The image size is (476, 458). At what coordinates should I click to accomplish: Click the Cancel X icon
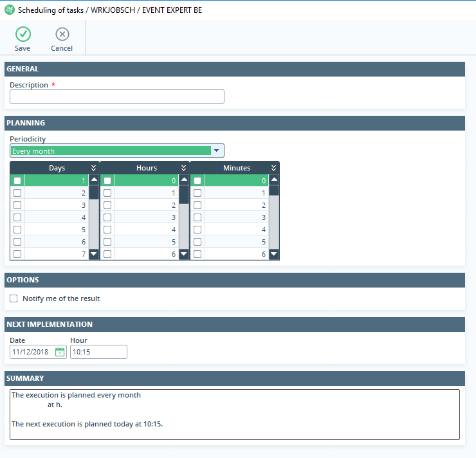pos(62,35)
